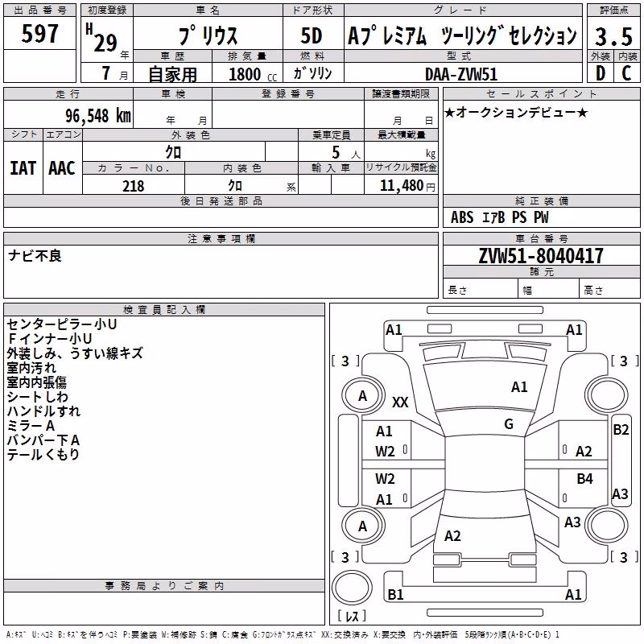The height and width of the screenshot is (644, 644).
Task: Select the fuel type ガソリン
Action: pos(312,73)
